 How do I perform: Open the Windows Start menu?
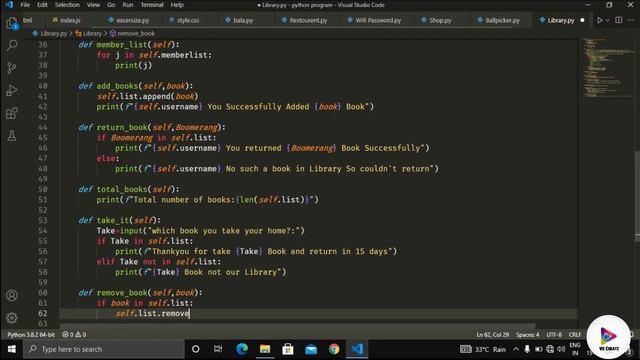point(11,349)
